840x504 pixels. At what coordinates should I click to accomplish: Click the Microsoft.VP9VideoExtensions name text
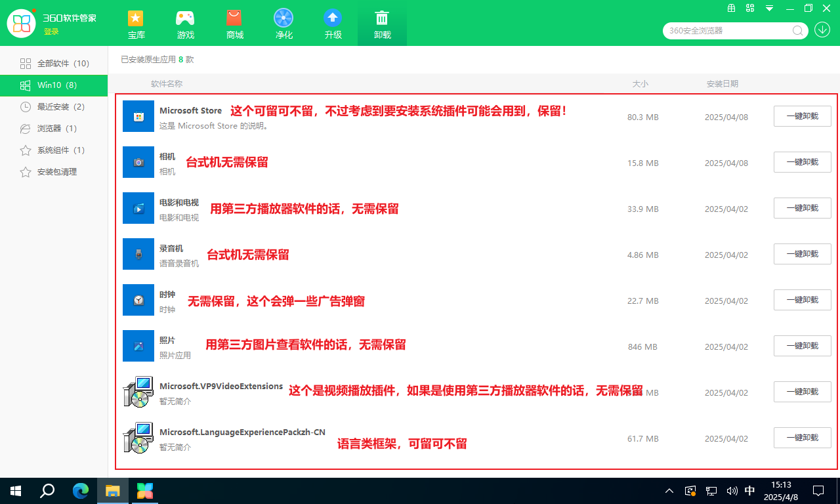221,387
